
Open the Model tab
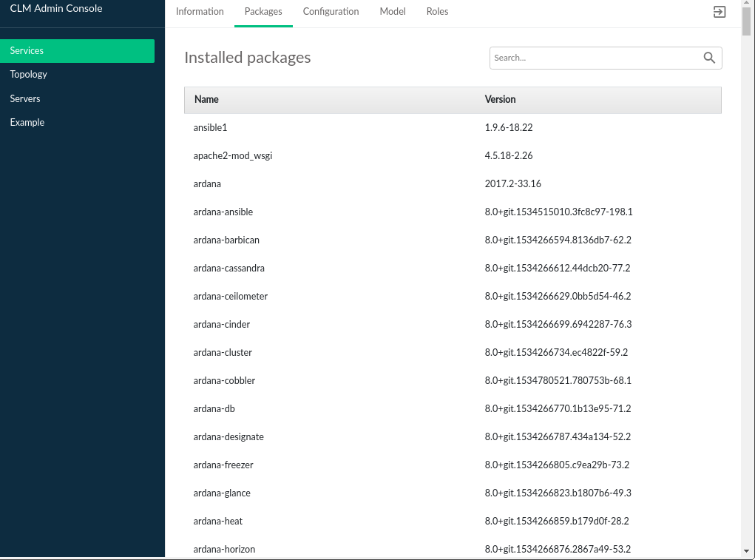click(393, 12)
